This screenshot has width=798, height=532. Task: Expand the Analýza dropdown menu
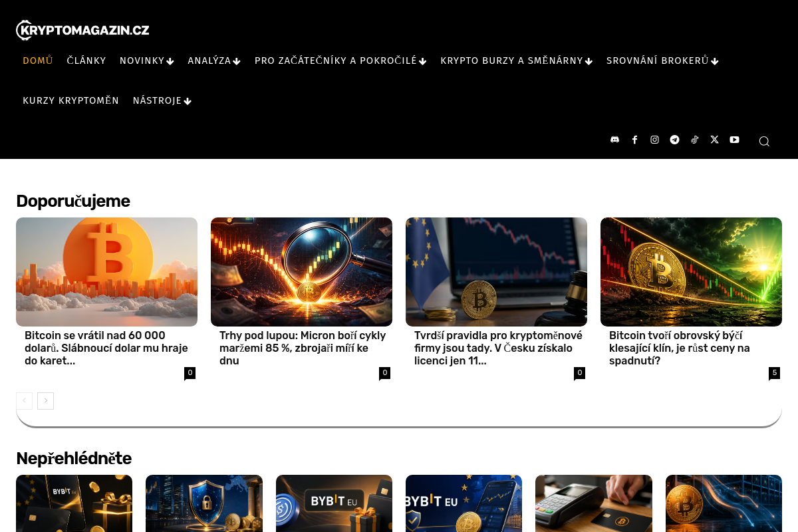214,61
